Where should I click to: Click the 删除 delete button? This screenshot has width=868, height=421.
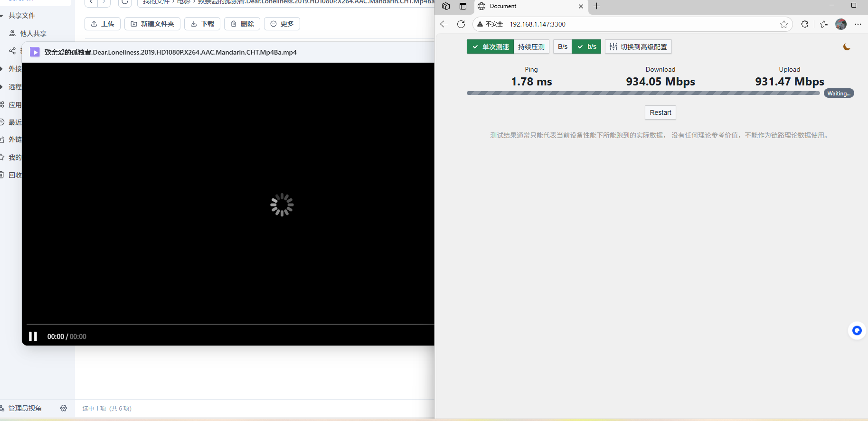(242, 24)
